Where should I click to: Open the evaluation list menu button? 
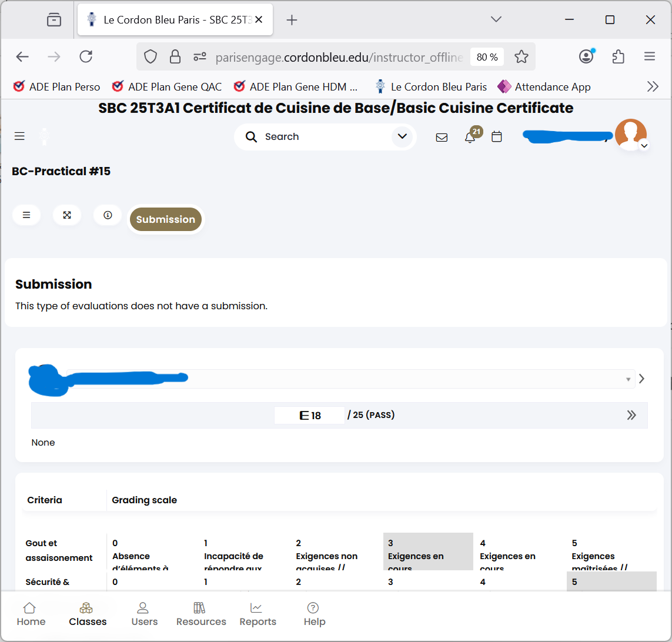26,215
